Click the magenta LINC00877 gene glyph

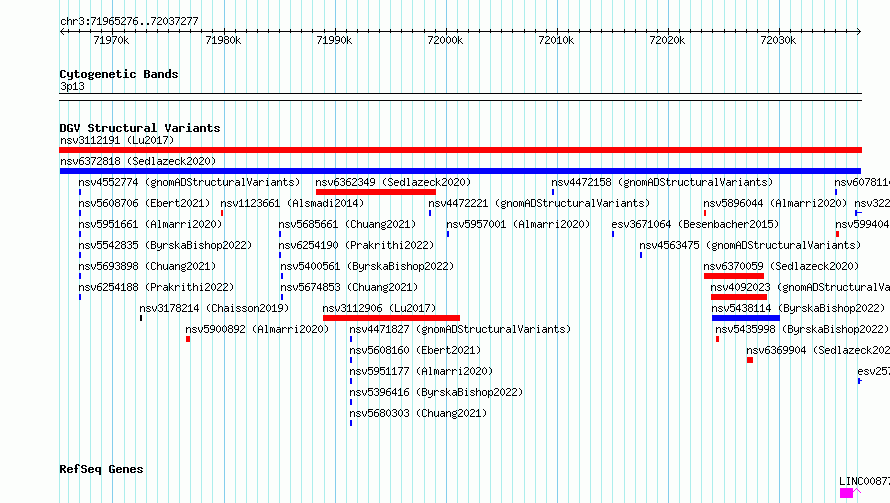[x=846, y=493]
